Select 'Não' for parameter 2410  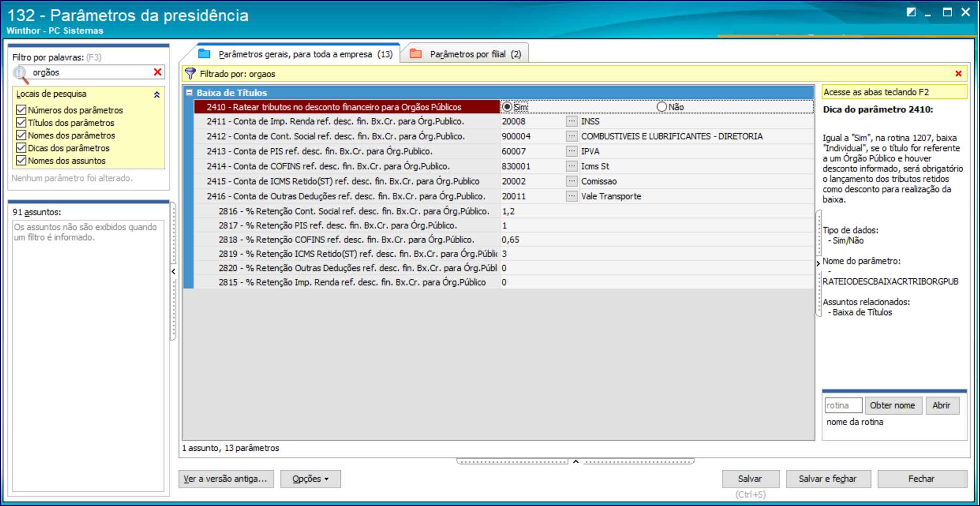pos(662,107)
